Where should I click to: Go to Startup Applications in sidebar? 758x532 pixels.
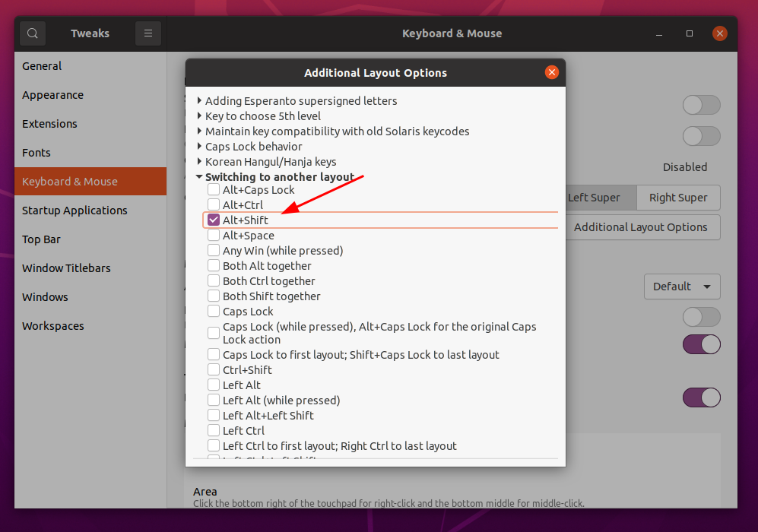click(x=75, y=211)
